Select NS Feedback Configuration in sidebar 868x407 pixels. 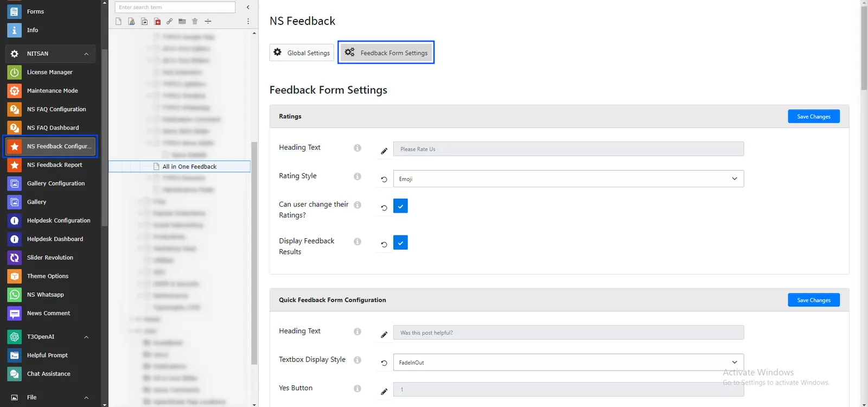pos(50,147)
